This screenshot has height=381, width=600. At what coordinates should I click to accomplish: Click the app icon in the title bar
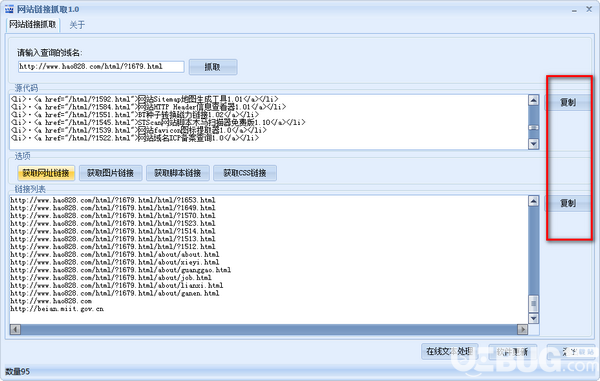pos(9,9)
